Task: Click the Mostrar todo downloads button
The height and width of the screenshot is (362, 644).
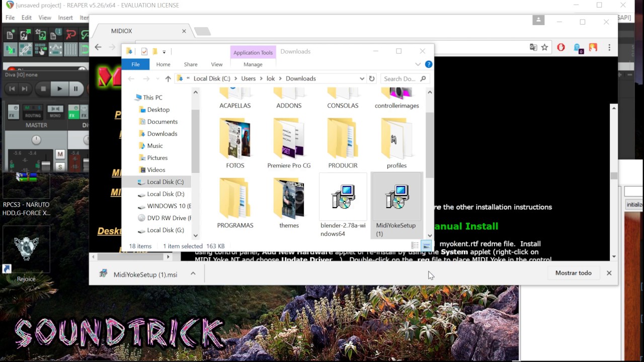Action: tap(573, 273)
